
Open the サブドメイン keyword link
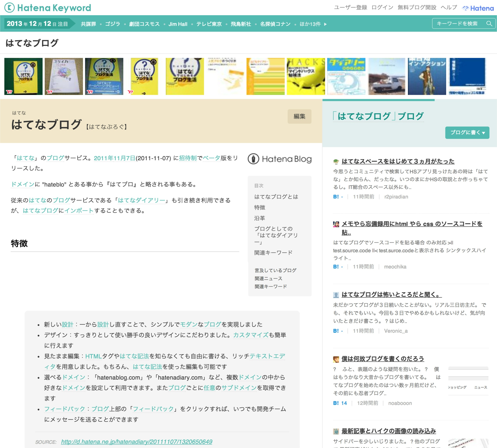(239, 388)
